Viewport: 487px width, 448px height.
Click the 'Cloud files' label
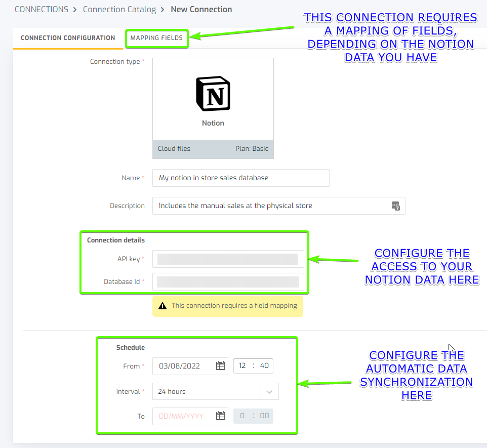pos(174,148)
